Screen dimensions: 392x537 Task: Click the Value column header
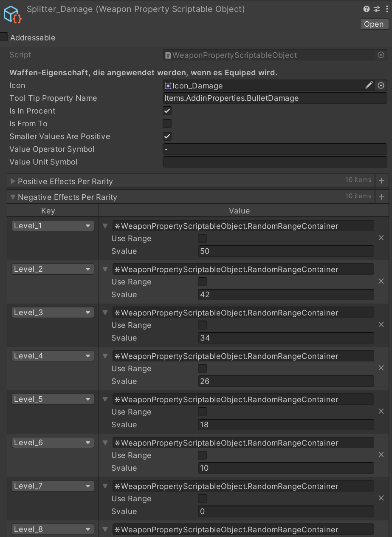tap(239, 211)
